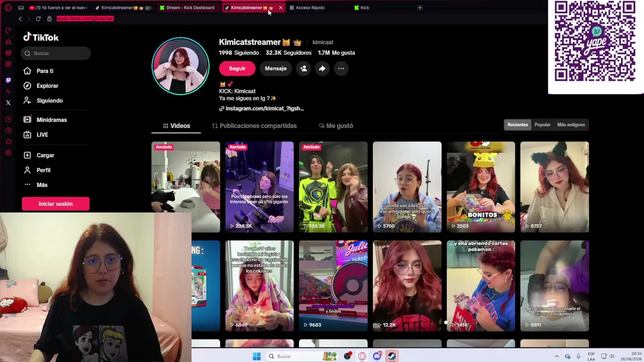This screenshot has width=644, height=362.
Task: Open LIVE in TikTok sidebar
Action: pos(42,135)
